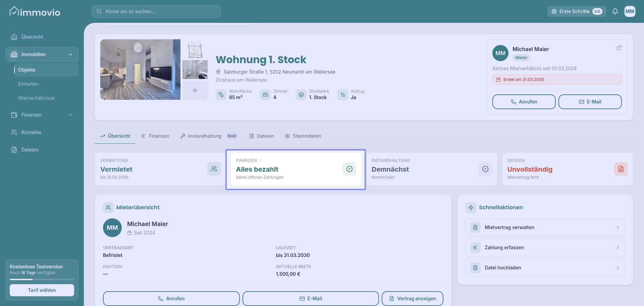This screenshot has height=306, width=644.
Task: Open Erste Schritte onboarding checklist
Action: click(x=577, y=11)
